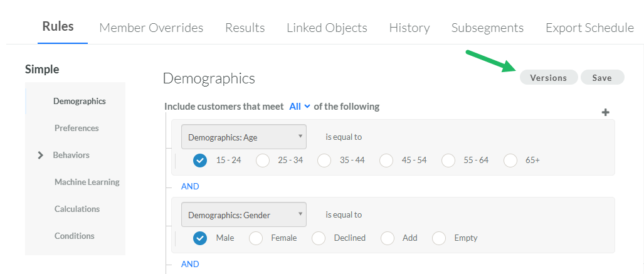
Task: Open the Demographics: Gender dropdown
Action: 243,215
